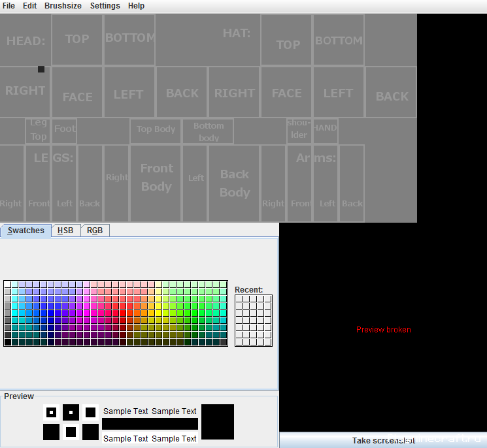Open the Brushsize menu
Viewport: 487px width, 448px height.
click(x=63, y=6)
